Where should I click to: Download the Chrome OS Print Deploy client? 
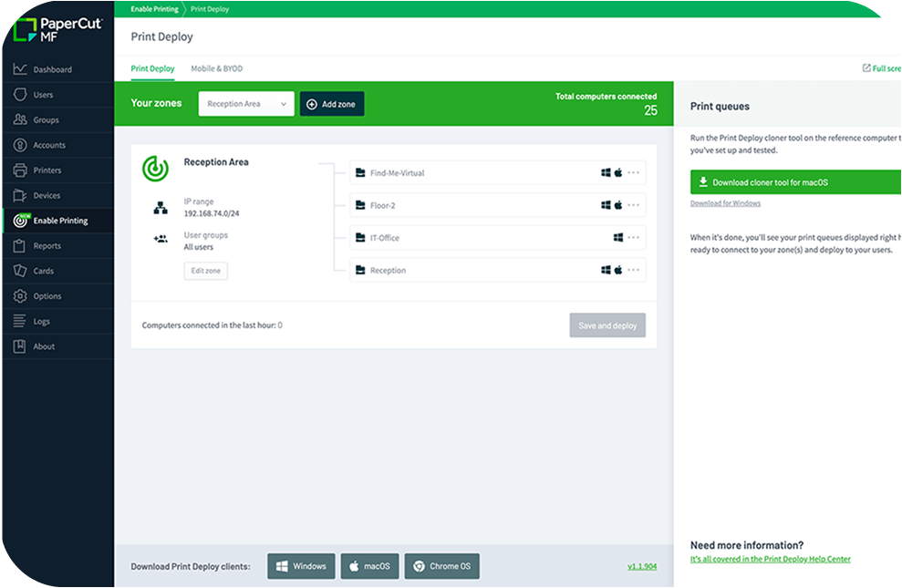click(x=441, y=566)
